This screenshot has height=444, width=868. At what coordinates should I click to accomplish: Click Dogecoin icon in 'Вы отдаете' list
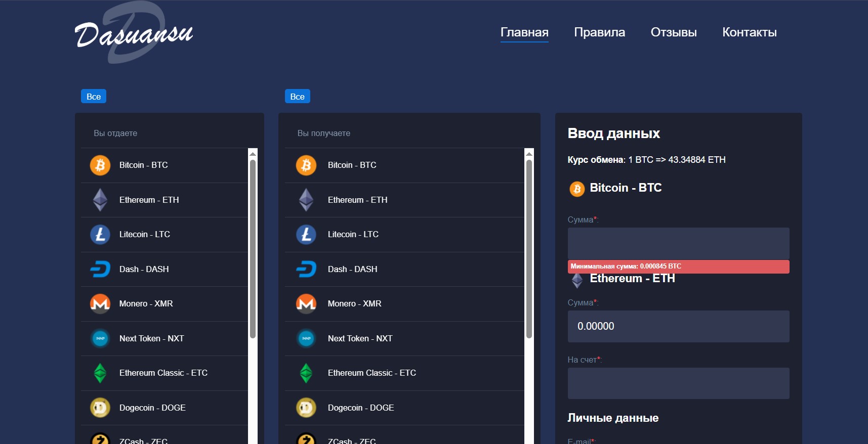pos(100,408)
